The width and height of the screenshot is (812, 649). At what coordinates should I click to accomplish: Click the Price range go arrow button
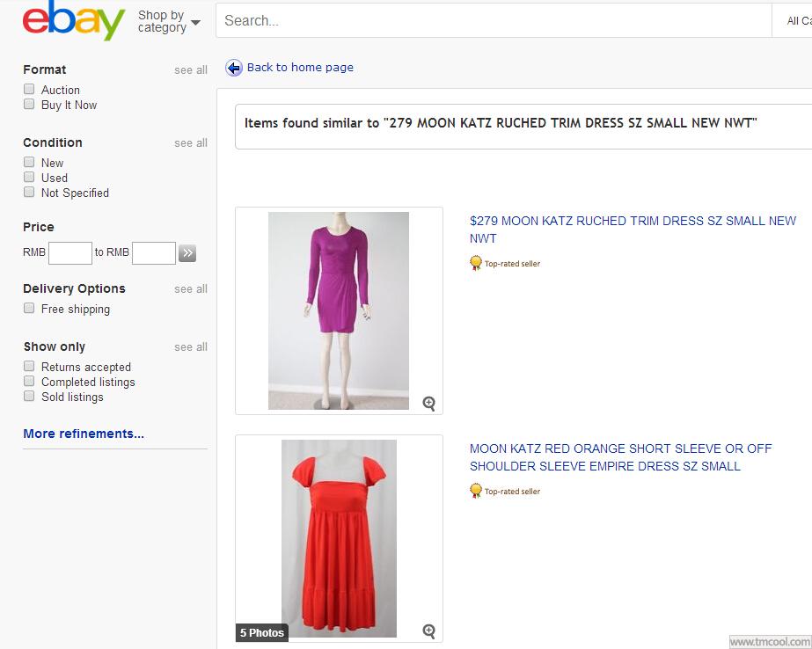[x=187, y=253]
